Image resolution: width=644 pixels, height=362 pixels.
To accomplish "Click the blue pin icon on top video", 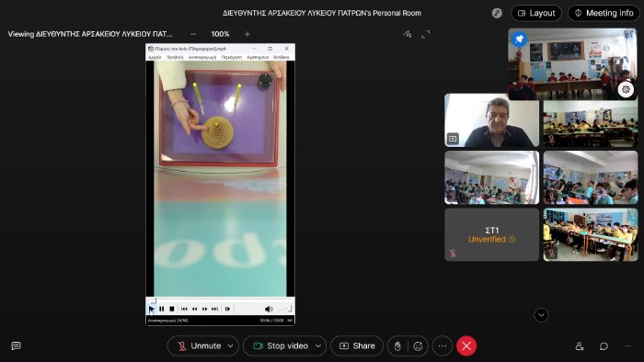I will (519, 39).
